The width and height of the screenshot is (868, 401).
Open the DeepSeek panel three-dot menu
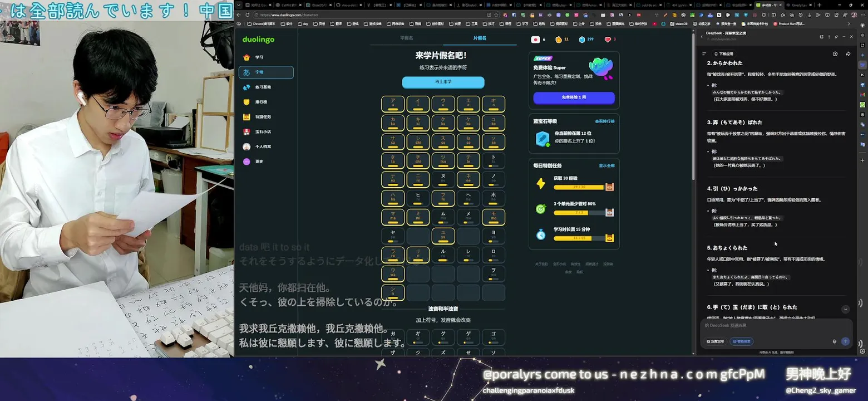point(829,37)
